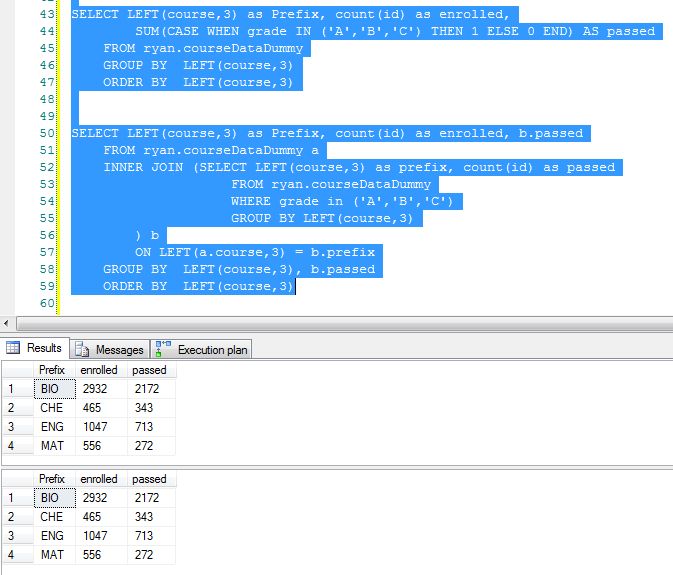Click 713 passed value in second grid
673x575 pixels.
(151, 536)
